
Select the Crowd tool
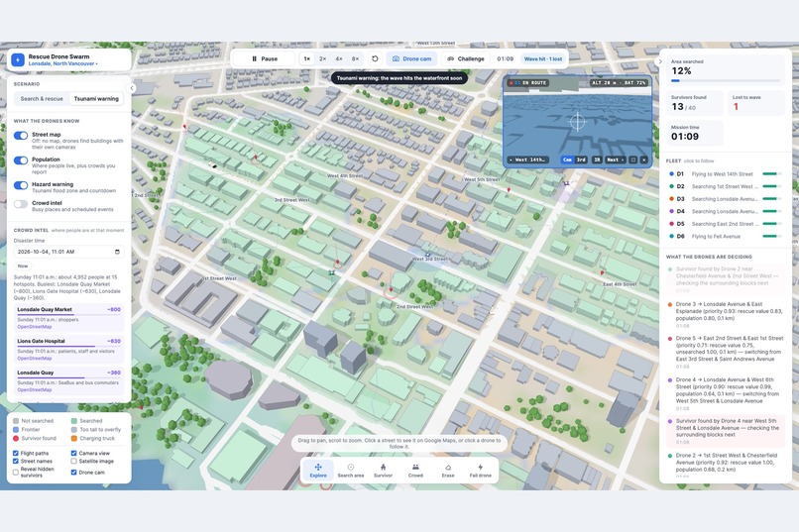coord(415,471)
